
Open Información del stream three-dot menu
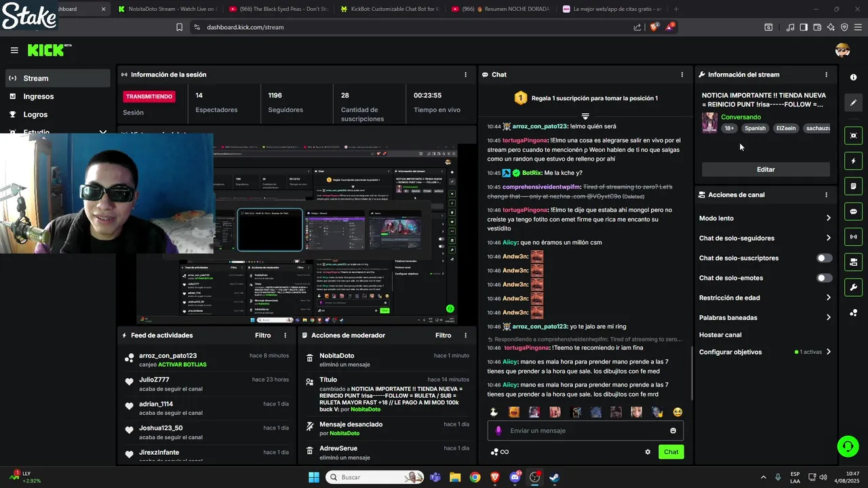pos(826,75)
